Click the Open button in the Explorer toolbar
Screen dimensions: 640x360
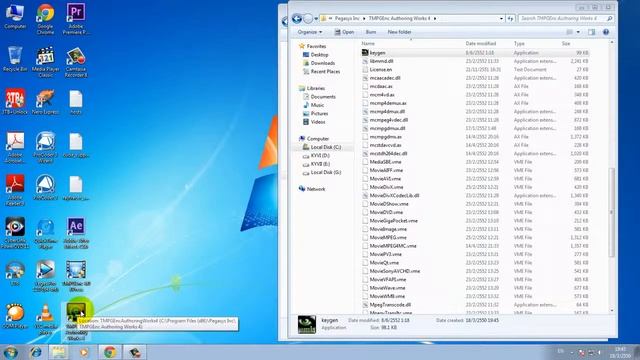[344, 32]
